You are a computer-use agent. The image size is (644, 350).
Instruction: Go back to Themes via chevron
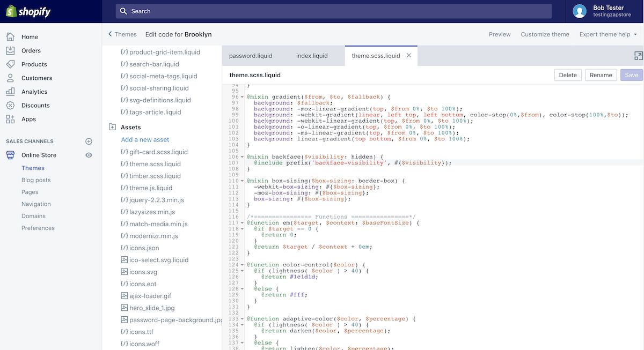[111, 34]
